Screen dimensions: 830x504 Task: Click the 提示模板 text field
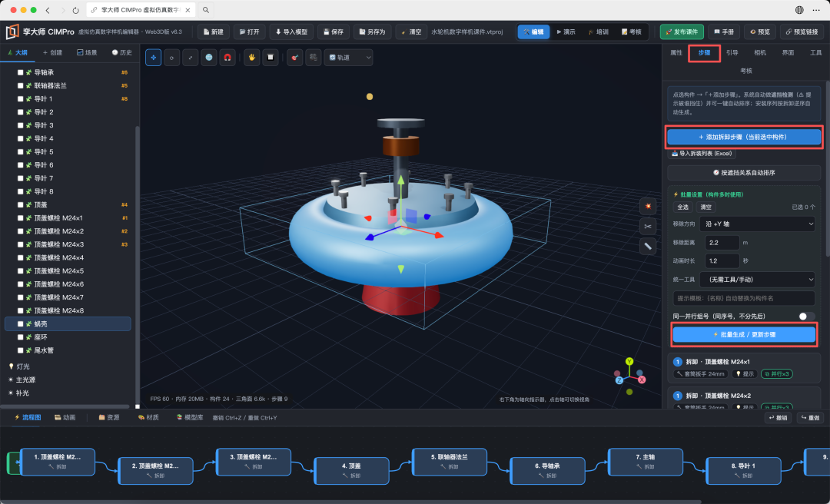(x=744, y=298)
